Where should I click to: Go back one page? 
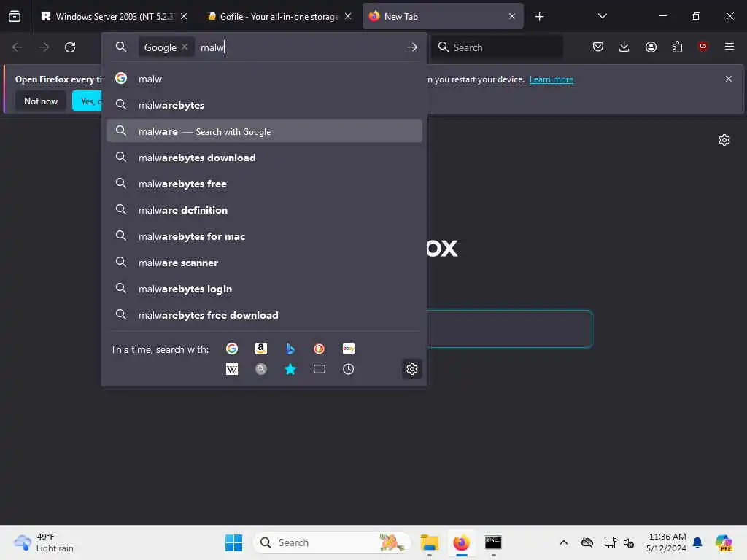pos(18,47)
